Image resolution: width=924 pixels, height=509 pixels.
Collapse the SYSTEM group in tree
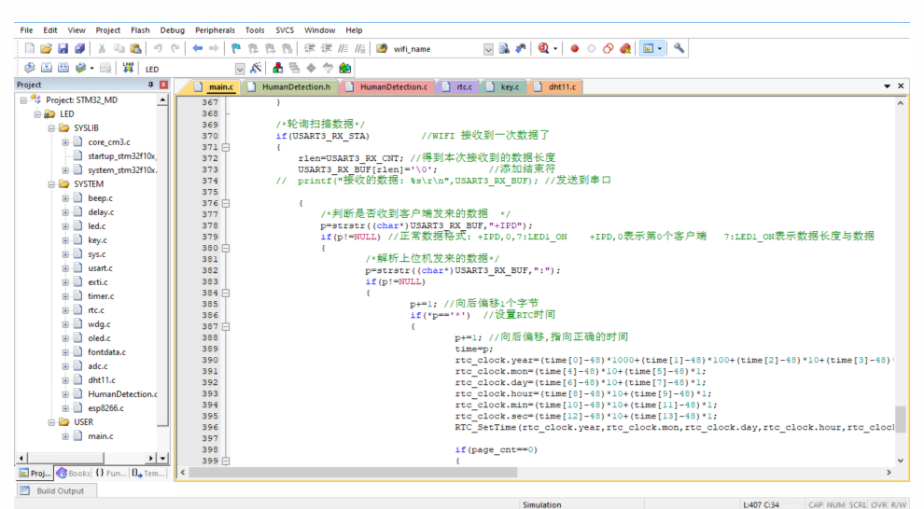pos(51,184)
